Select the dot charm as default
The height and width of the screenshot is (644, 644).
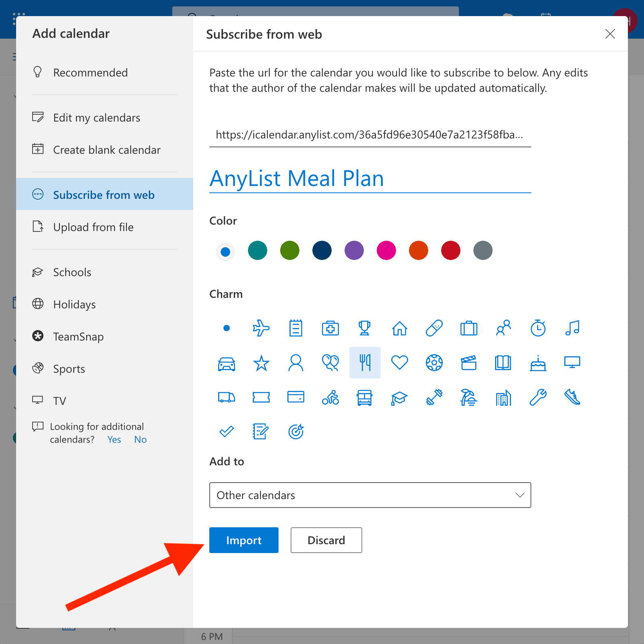pyautogui.click(x=227, y=328)
